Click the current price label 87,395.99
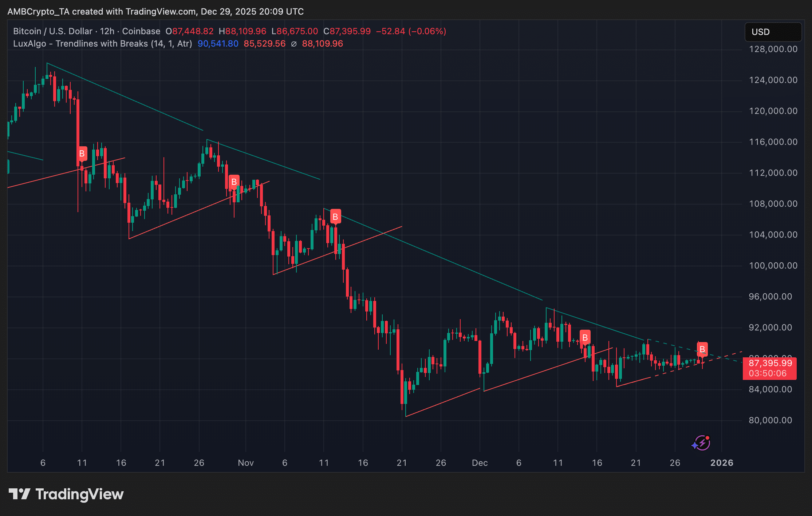This screenshot has height=516, width=812. pyautogui.click(x=770, y=363)
